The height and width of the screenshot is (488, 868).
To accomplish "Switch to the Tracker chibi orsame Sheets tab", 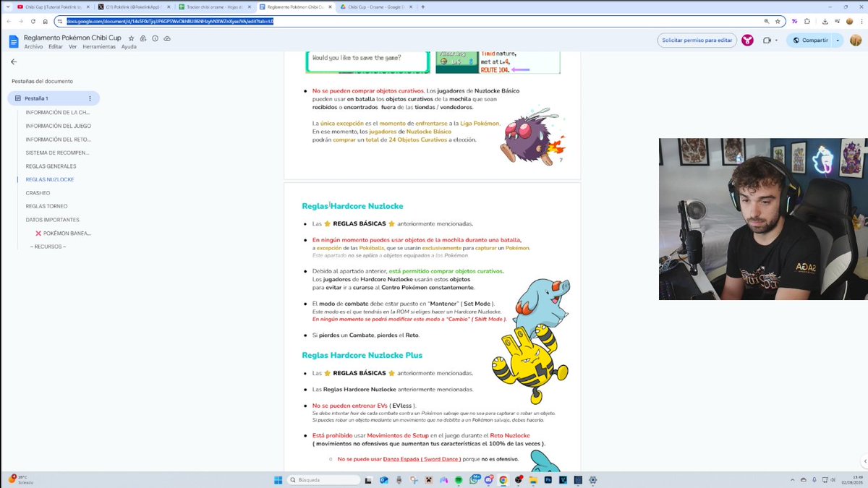I will [x=216, y=7].
